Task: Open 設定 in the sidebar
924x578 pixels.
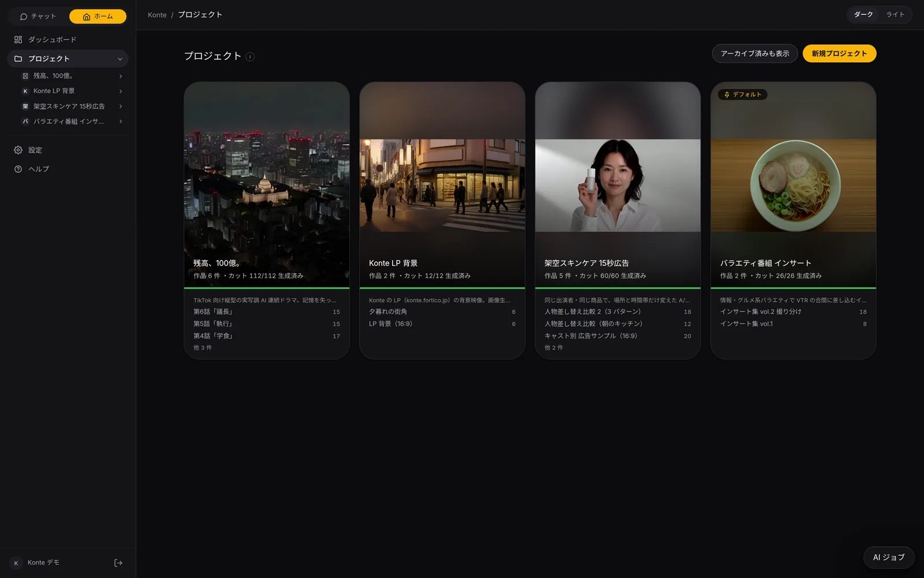Action: [68, 150]
